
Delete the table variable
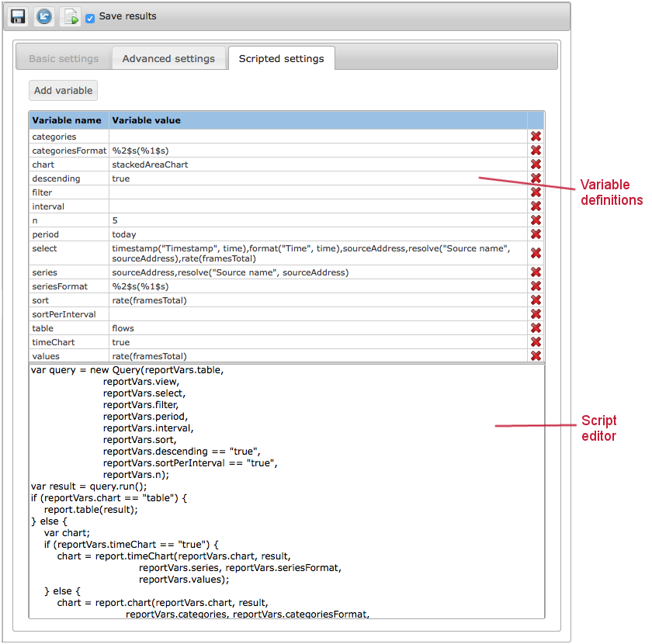536,328
